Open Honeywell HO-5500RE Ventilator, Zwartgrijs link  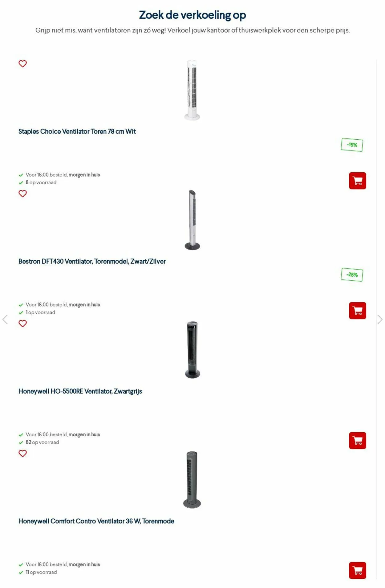80,391
